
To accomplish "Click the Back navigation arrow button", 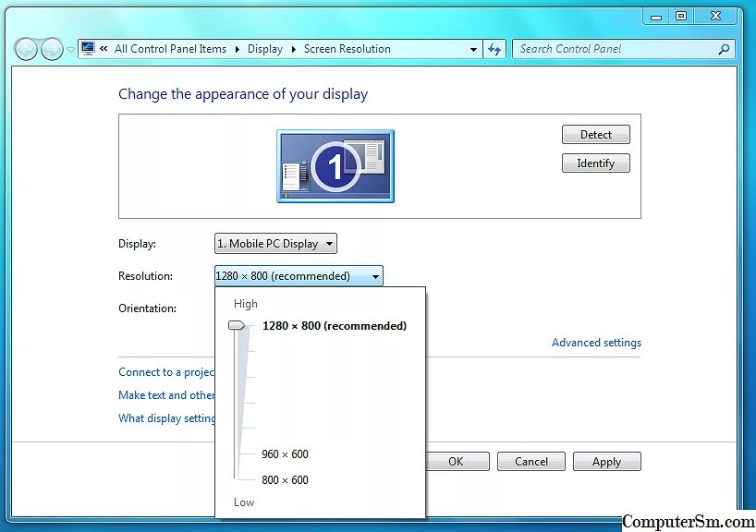I will pos(26,49).
